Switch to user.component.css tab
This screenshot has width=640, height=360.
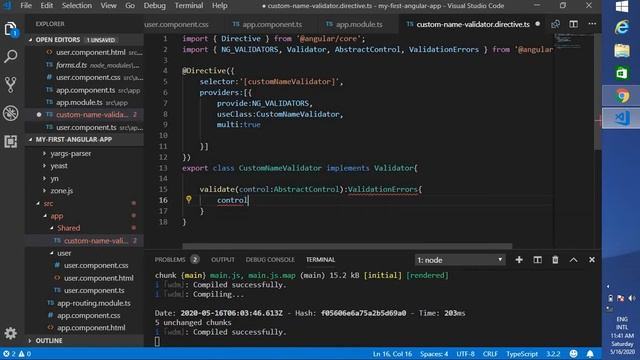click(176, 24)
